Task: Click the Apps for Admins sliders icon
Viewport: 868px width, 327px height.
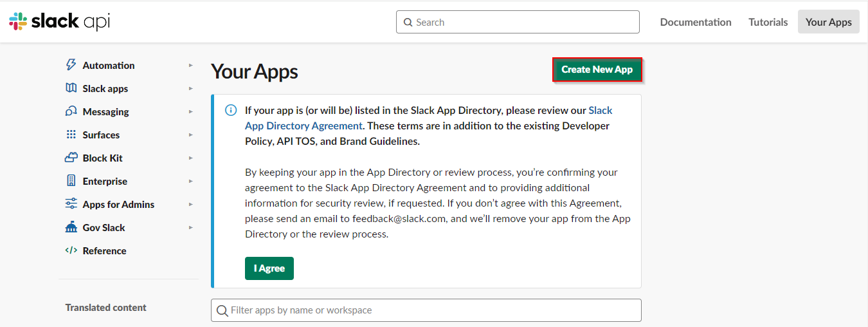Action: 71,204
